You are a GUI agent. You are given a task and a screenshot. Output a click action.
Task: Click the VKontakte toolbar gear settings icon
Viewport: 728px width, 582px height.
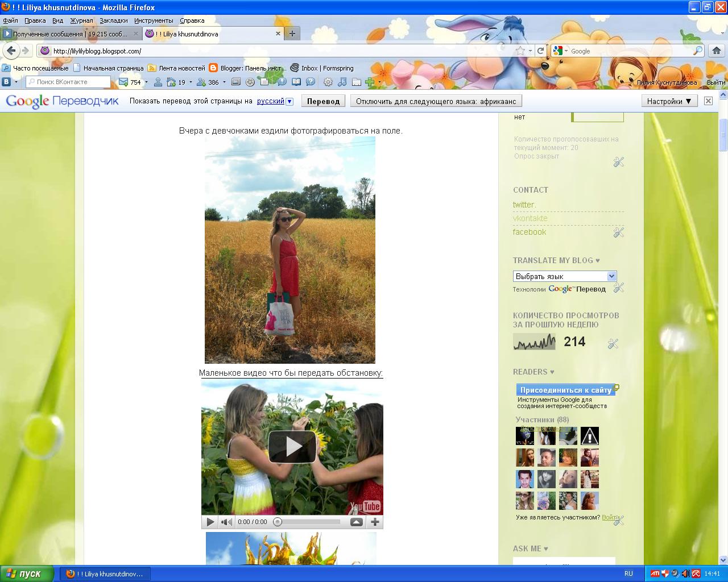[x=328, y=82]
